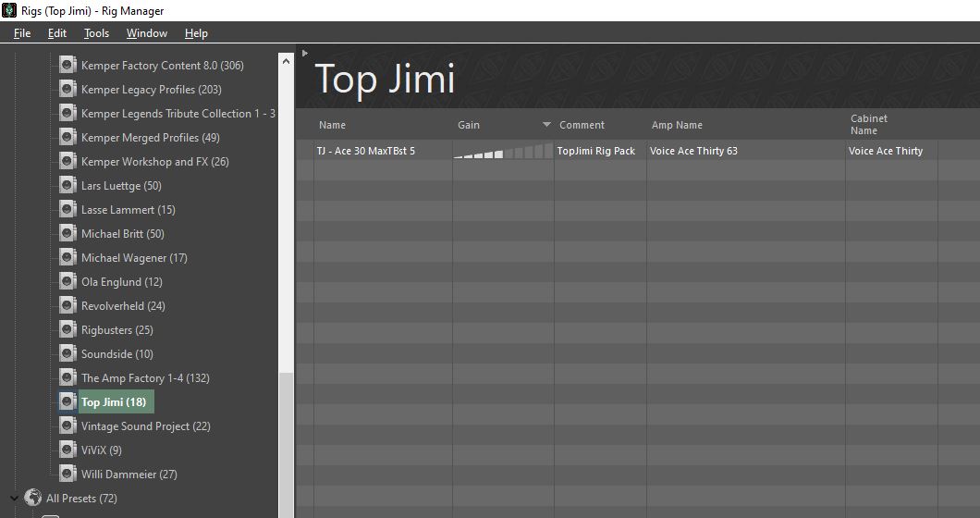Click the Michael Britt rig pack icon

pos(67,234)
